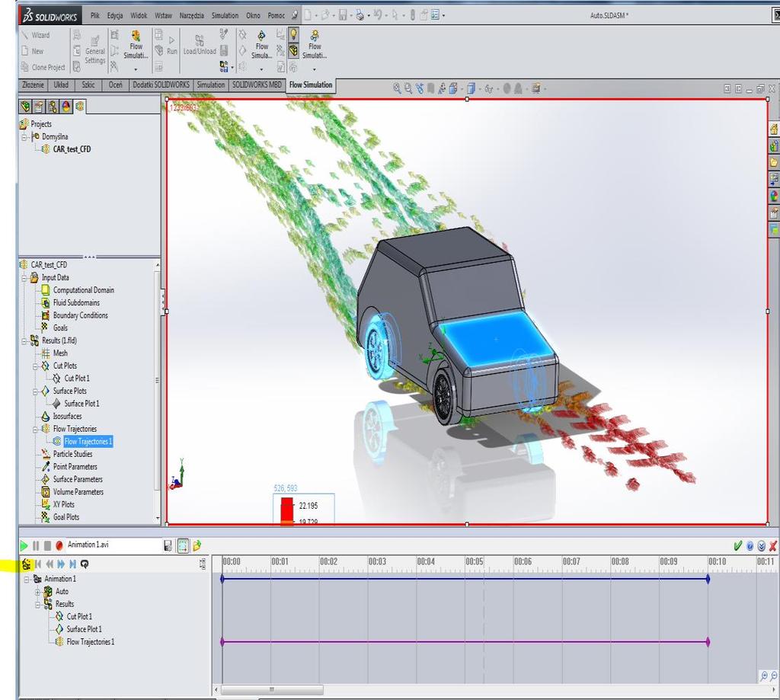Screen dimensions: 780x700
Task: Open the Widok menu
Action: pos(139,15)
